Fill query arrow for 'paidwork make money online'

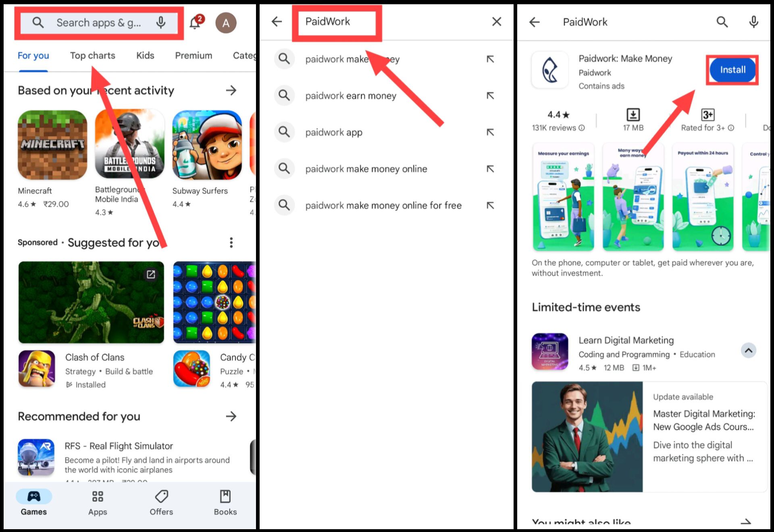click(490, 169)
